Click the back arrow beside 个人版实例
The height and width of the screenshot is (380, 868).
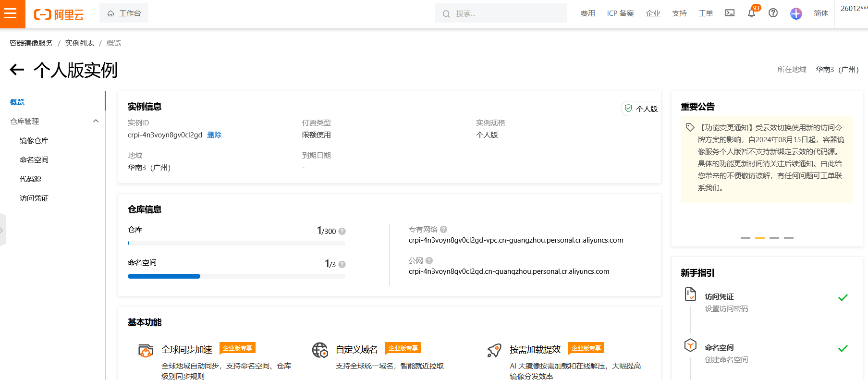click(17, 70)
